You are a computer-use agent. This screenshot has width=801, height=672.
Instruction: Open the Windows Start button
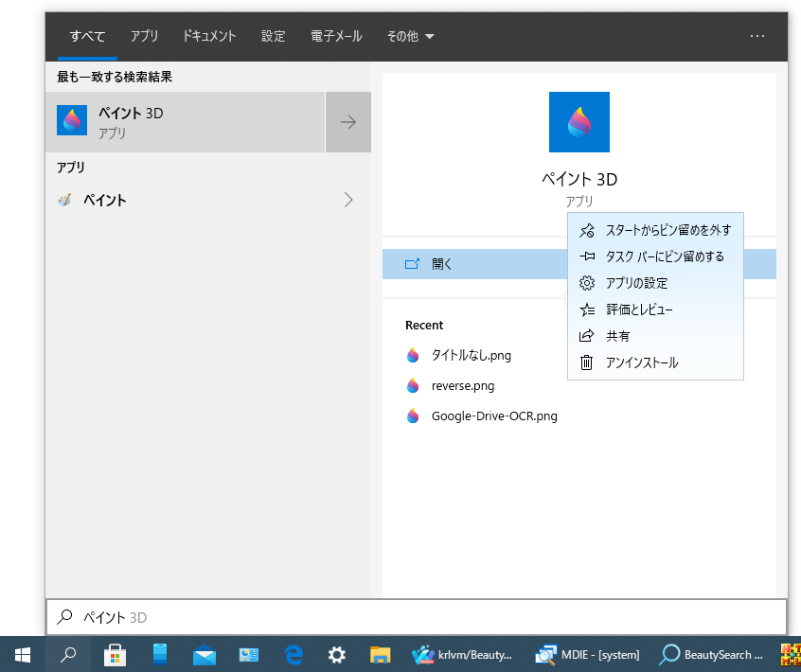(x=23, y=654)
